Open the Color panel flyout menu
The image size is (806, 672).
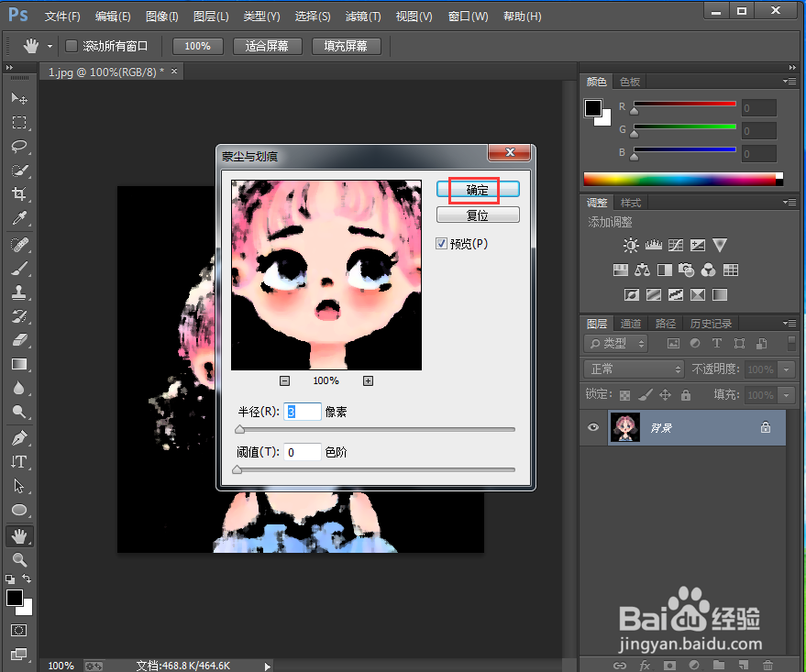(x=789, y=82)
